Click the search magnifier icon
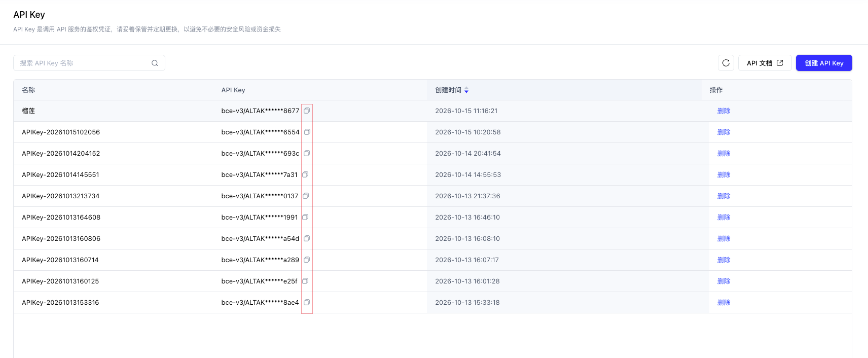Image resolution: width=868 pixels, height=358 pixels. coord(155,63)
